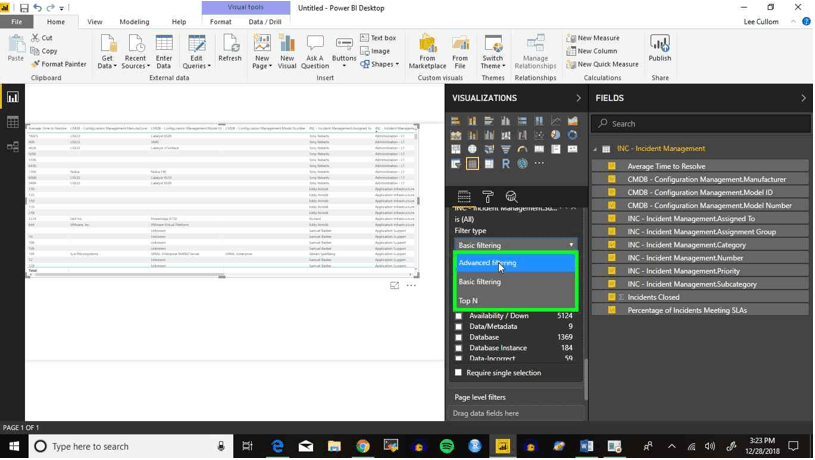Open the Format ribbon tab

[x=220, y=22]
